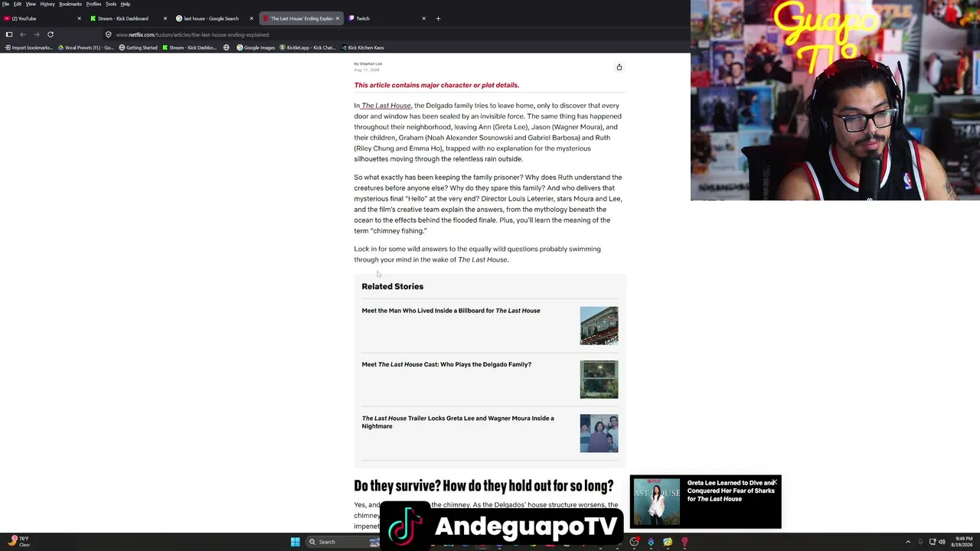Image resolution: width=980 pixels, height=551 pixels.
Task: Click the Greta Lee popup thumbnail
Action: (x=656, y=502)
